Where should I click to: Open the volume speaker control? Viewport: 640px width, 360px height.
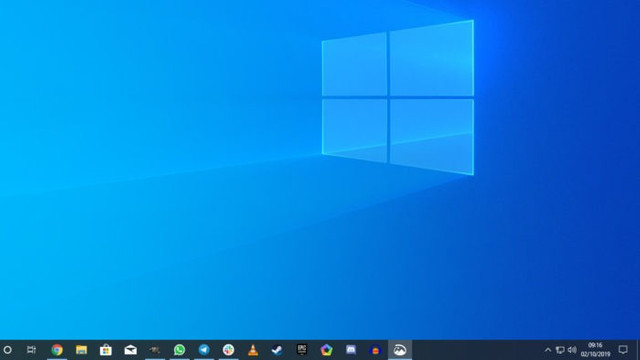(572, 350)
